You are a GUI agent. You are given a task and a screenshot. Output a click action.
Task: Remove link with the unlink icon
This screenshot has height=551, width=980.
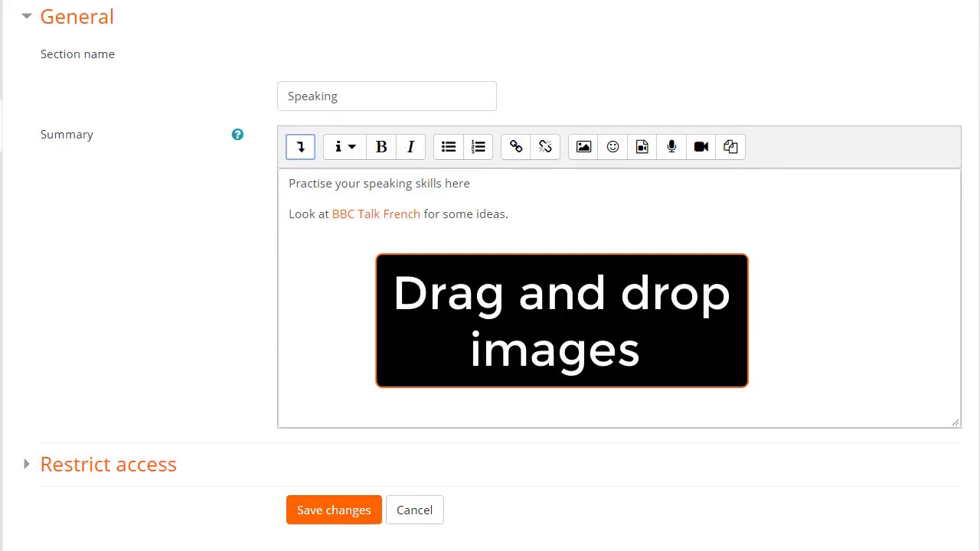pyautogui.click(x=545, y=147)
